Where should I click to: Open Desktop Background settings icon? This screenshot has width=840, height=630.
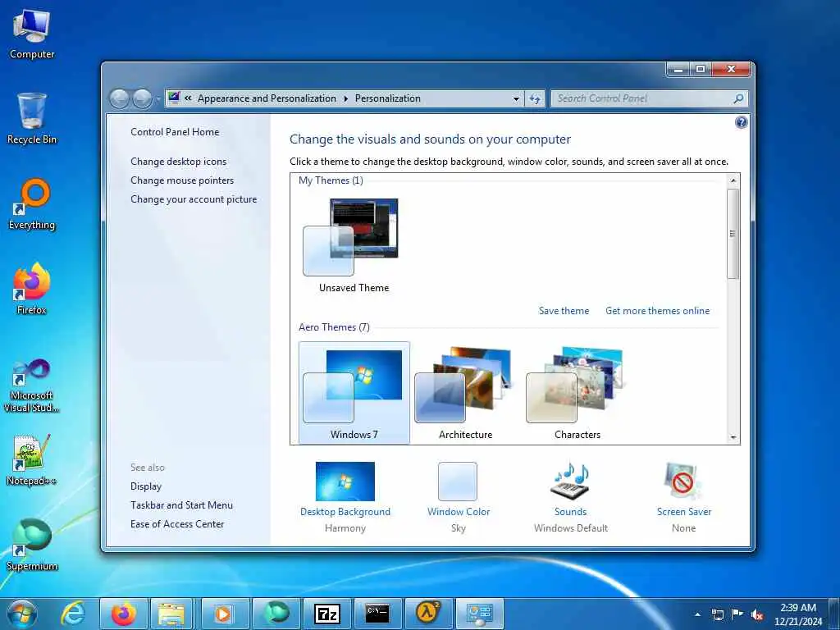click(x=345, y=481)
